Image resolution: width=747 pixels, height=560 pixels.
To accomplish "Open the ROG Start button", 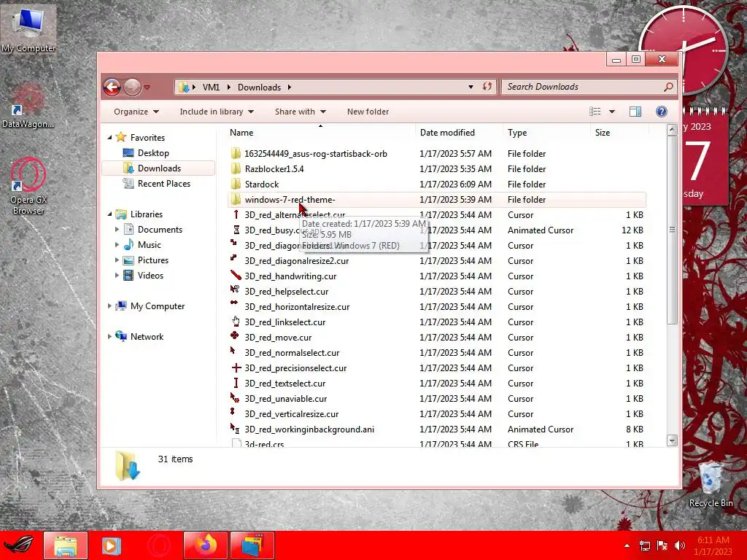I will [19, 545].
